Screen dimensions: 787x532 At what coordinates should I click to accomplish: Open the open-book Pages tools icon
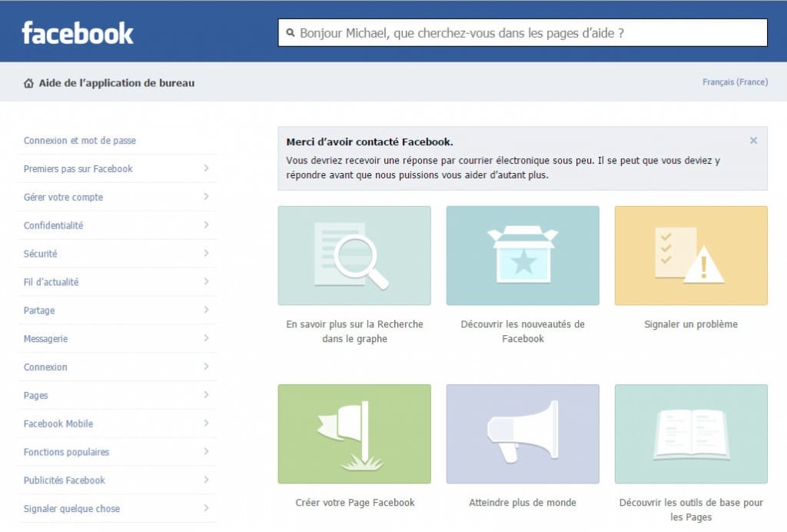(x=691, y=434)
